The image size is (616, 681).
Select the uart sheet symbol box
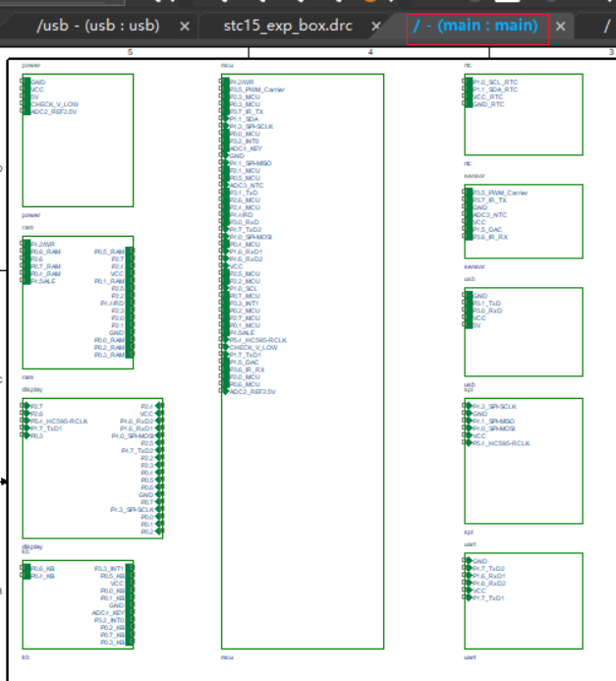tap(524, 601)
